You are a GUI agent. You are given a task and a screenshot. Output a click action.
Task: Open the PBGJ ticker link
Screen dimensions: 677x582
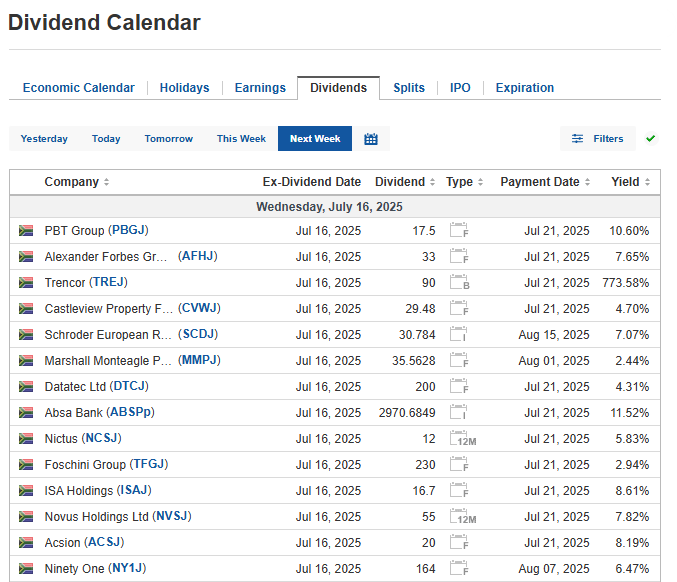pos(128,230)
